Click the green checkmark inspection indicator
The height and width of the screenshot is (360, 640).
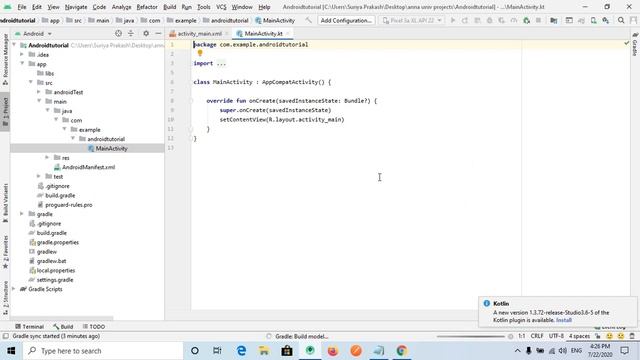pos(627,43)
